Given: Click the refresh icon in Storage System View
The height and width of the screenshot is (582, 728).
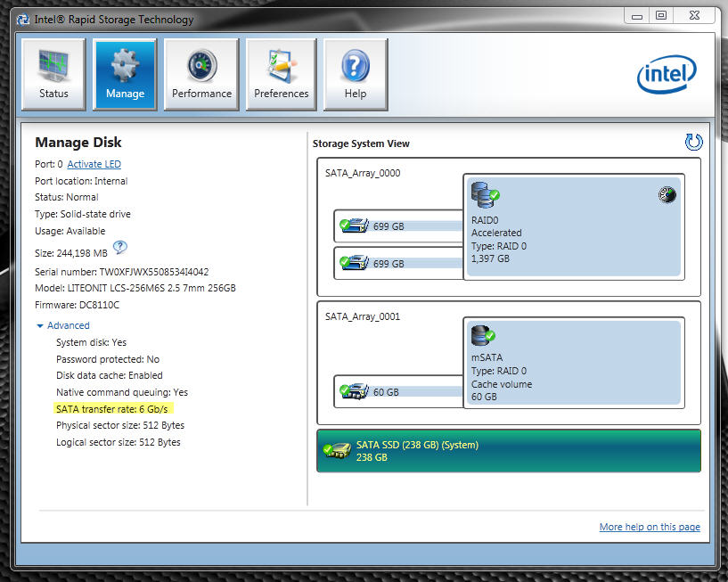Looking at the screenshot, I should point(693,143).
